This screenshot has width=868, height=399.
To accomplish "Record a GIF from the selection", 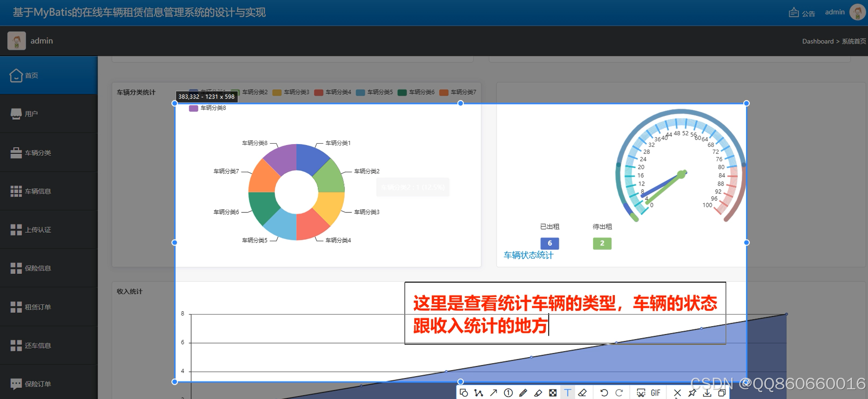I will pyautogui.click(x=656, y=393).
